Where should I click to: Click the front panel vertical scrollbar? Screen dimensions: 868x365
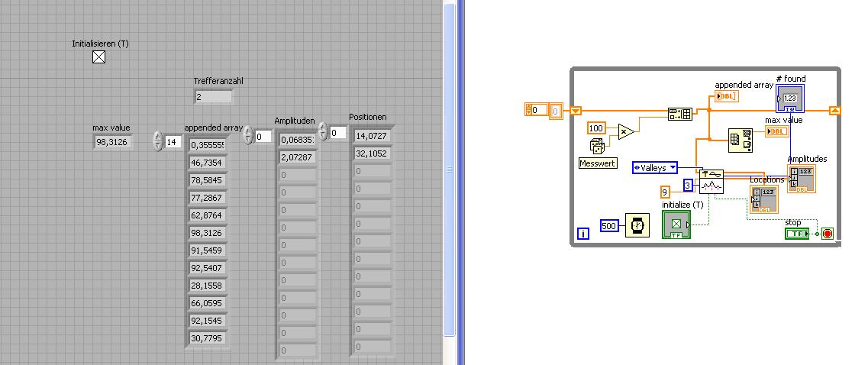click(449, 169)
